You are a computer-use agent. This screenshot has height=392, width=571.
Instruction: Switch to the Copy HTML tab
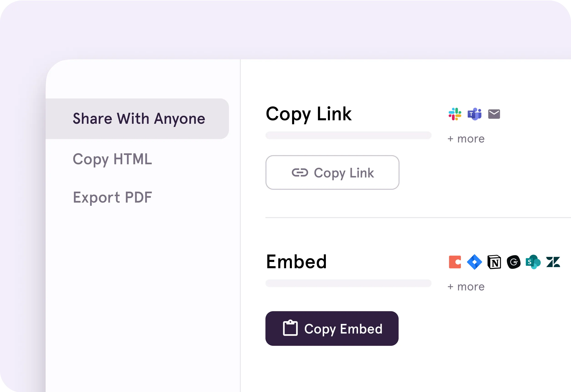point(112,159)
